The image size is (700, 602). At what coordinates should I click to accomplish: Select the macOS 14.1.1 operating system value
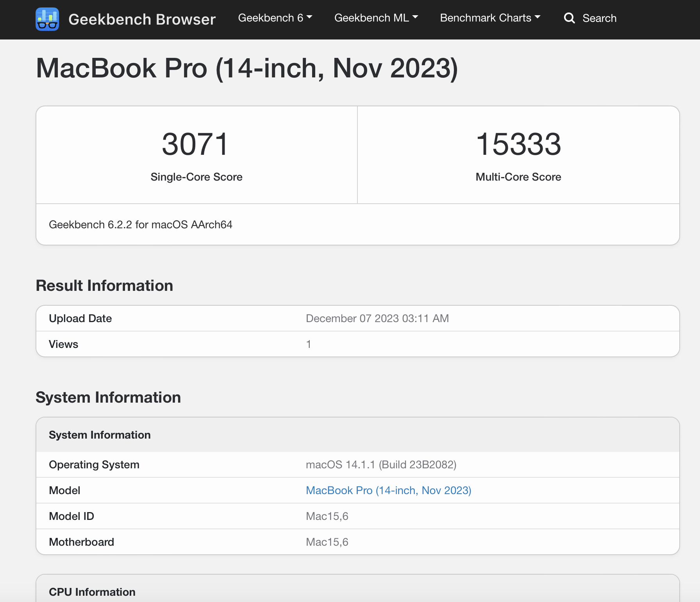pyautogui.click(x=381, y=465)
